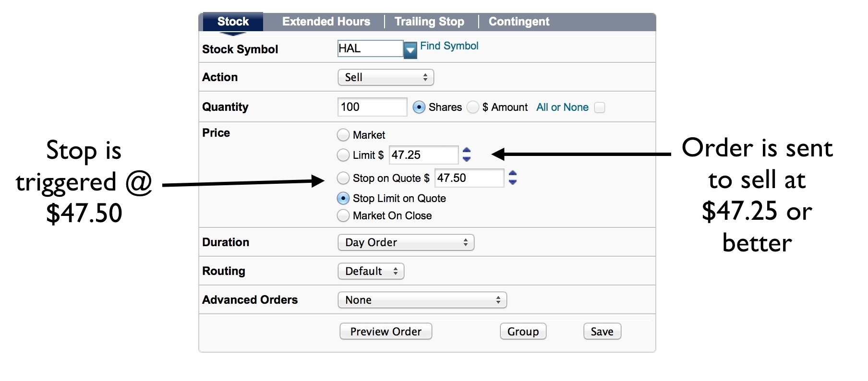Image resolution: width=868 pixels, height=381 pixels.
Task: Enable the All or None checkbox
Action: pyautogui.click(x=600, y=107)
